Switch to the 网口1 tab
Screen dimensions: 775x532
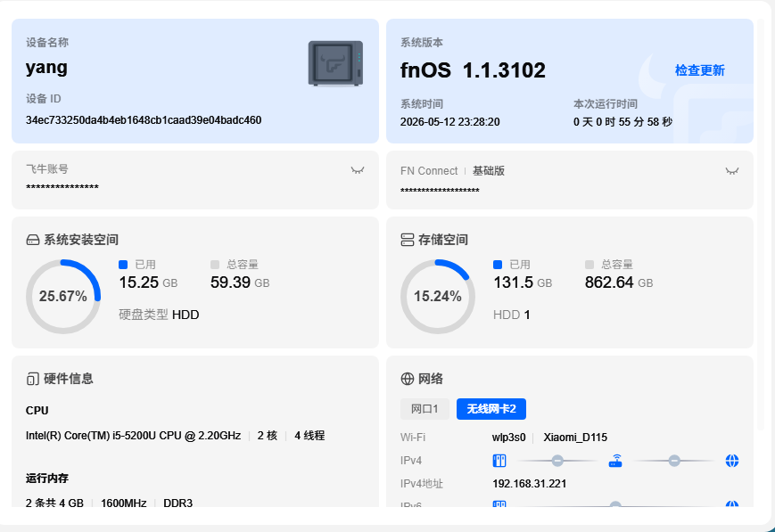pyautogui.click(x=425, y=409)
